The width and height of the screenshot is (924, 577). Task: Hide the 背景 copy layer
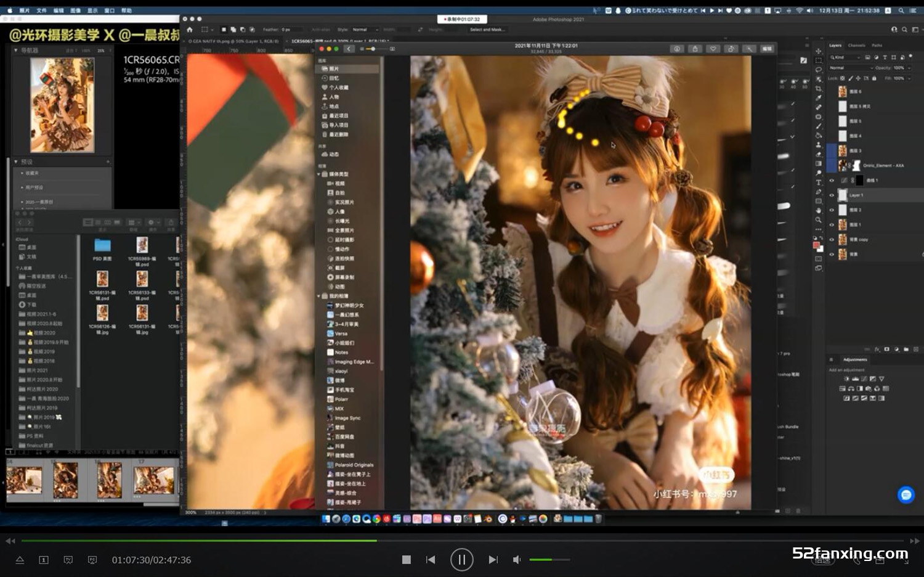[x=832, y=240]
